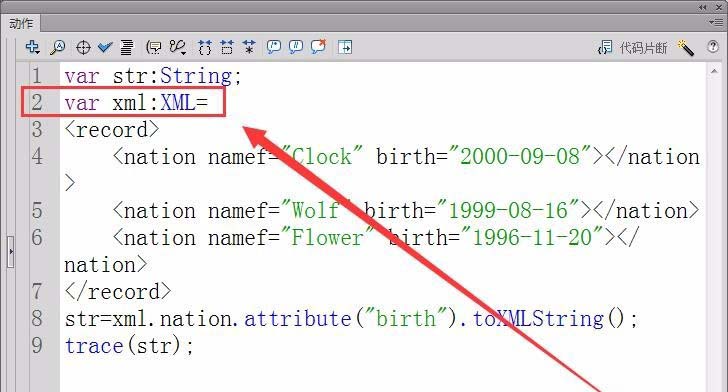728x392 pixels.
Task: Click line number 5 in gutter
Action: click(38, 210)
